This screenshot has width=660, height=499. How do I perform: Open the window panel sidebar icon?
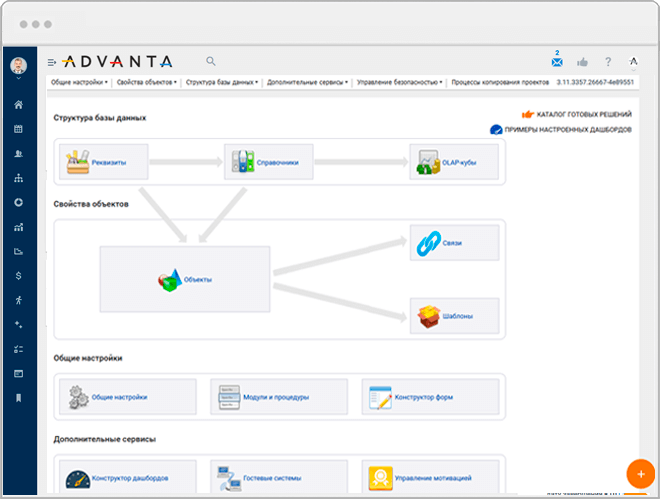click(18, 373)
